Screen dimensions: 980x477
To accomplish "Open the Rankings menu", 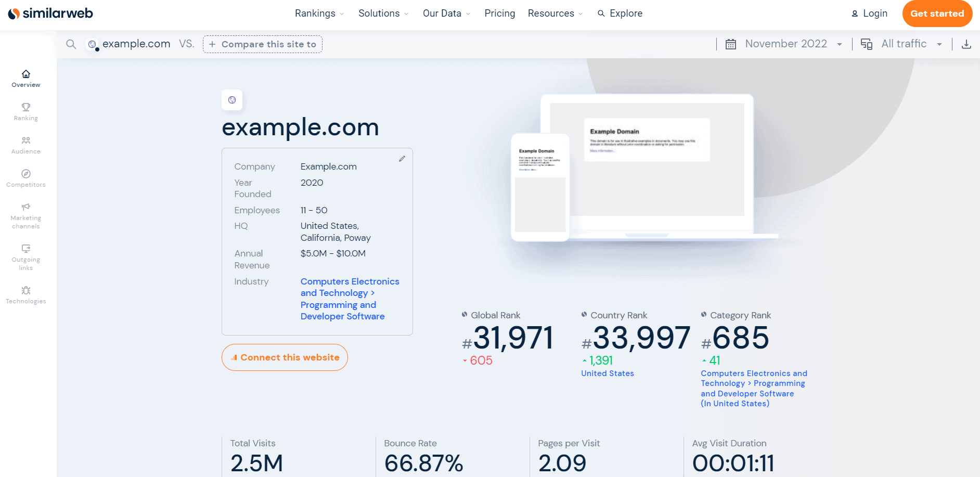I will pos(319,14).
